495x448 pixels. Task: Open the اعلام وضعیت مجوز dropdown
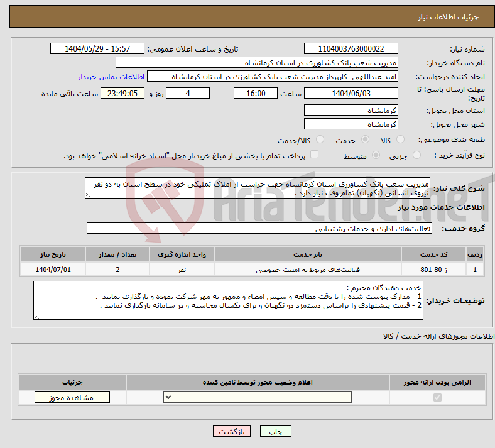258,397
